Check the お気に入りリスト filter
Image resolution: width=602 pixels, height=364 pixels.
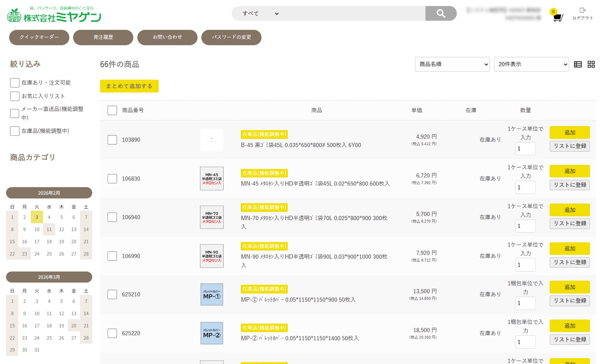click(x=15, y=96)
